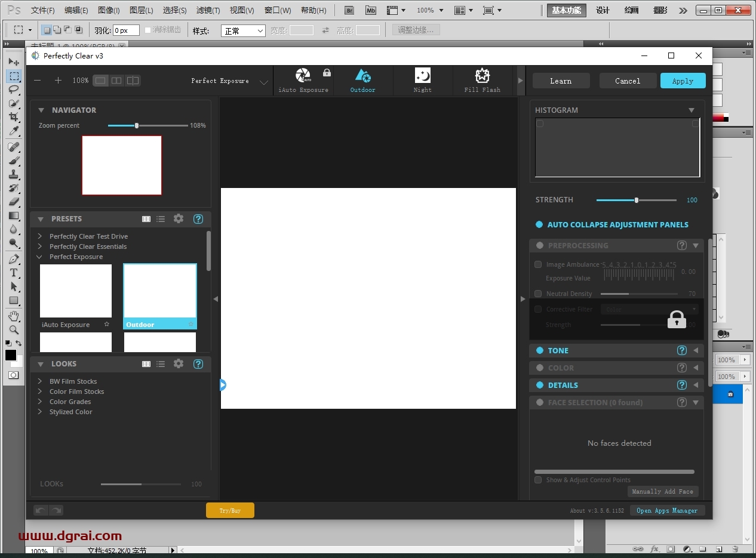The width and height of the screenshot is (756, 558).
Task: Show Looks as list view
Action: click(x=161, y=364)
